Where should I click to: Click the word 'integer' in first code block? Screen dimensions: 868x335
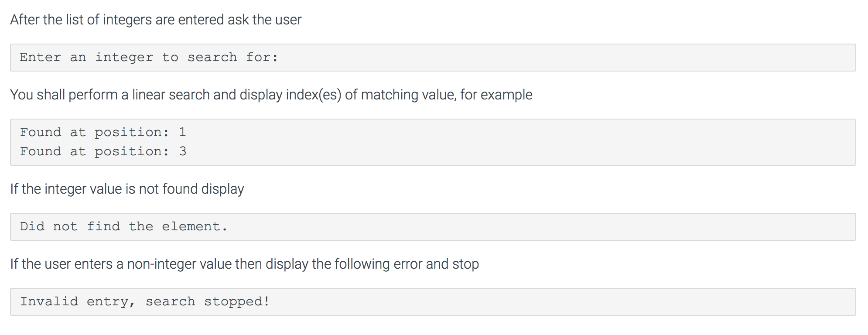[x=124, y=58]
